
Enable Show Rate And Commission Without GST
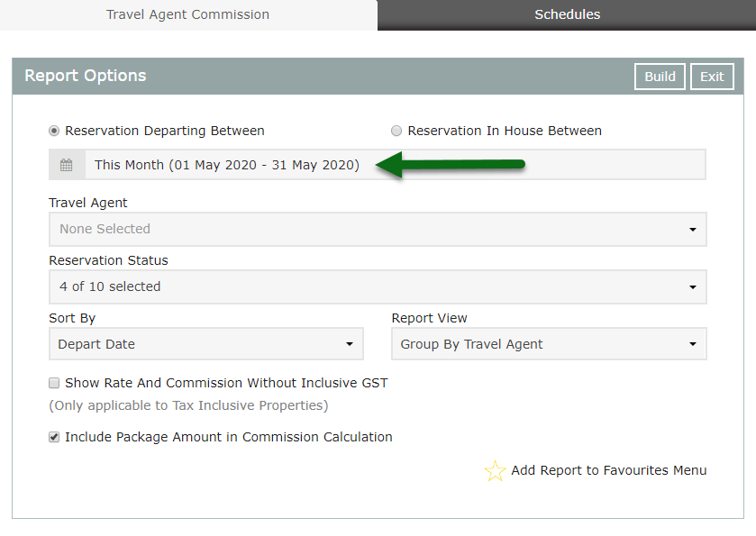point(54,383)
